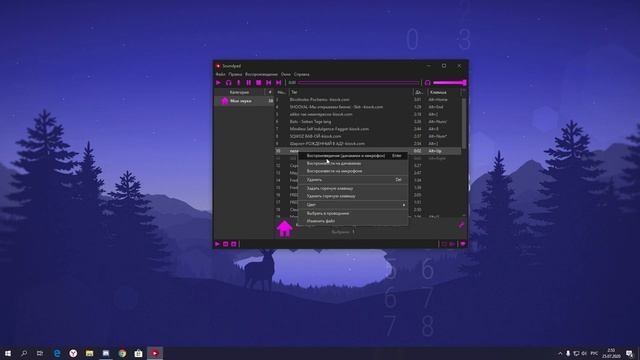Click the magenta volume slider
The height and width of the screenshot is (360, 640).
[x=449, y=83]
